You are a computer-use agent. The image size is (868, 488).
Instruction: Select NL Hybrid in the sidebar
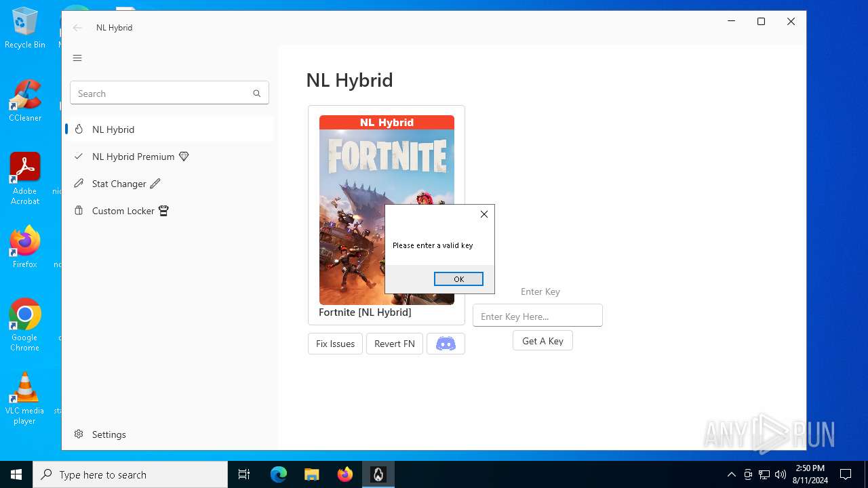170,129
